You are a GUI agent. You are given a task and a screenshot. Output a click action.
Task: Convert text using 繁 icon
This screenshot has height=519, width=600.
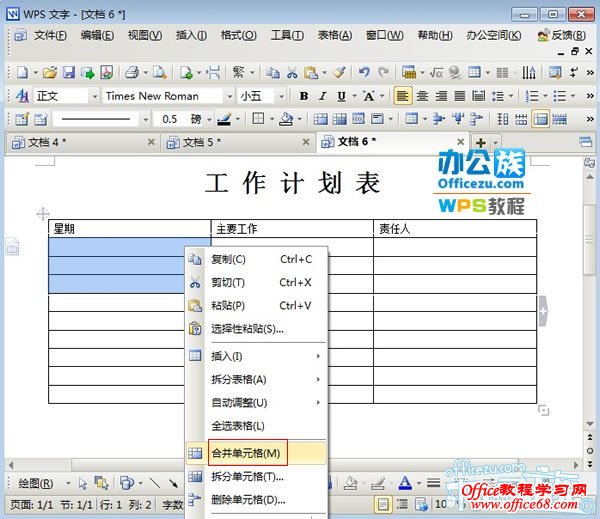point(238,72)
